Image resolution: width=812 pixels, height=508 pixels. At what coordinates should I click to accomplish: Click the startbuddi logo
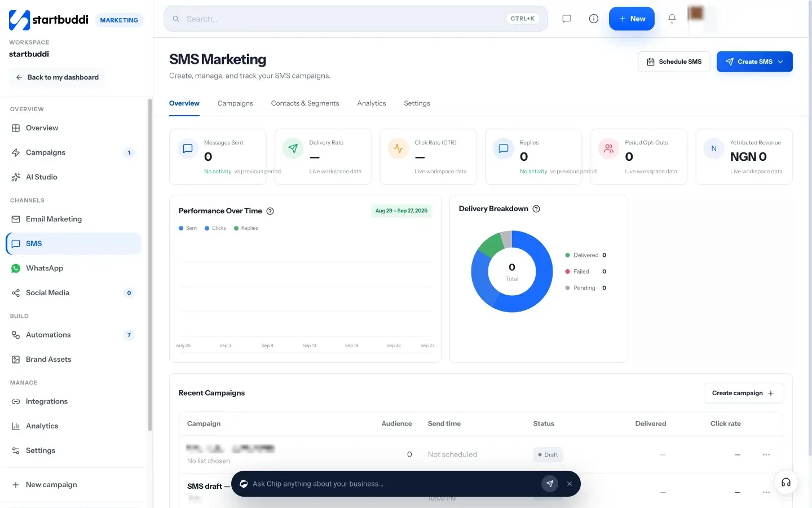point(48,20)
